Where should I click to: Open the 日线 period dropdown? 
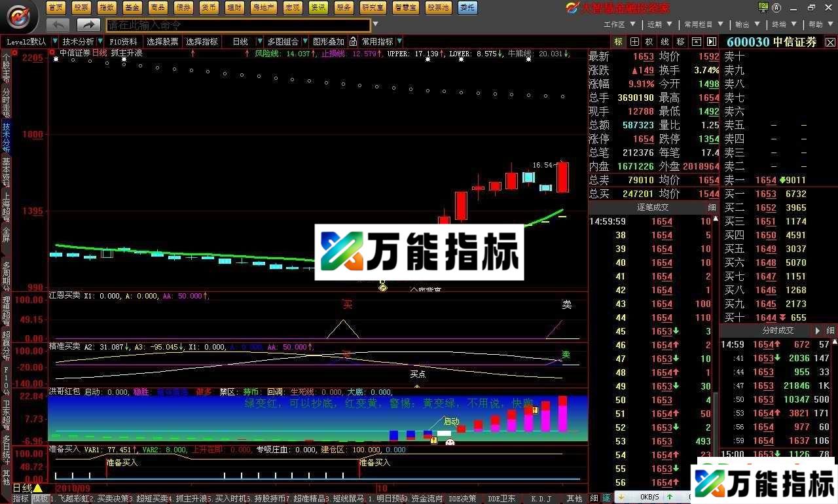(240, 41)
